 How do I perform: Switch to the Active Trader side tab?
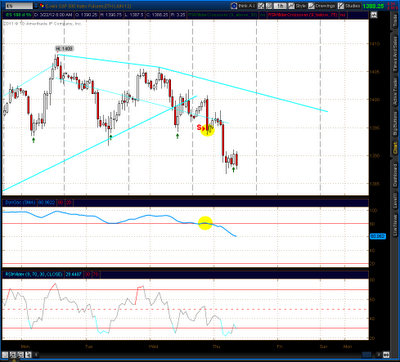click(x=395, y=93)
